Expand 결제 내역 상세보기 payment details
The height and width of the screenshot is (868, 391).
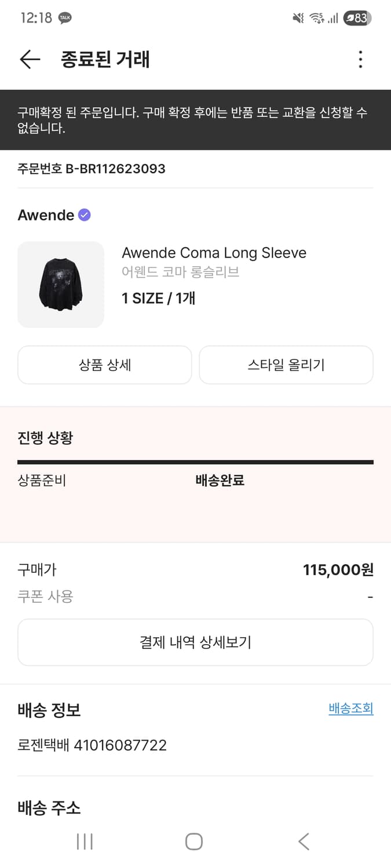click(195, 642)
